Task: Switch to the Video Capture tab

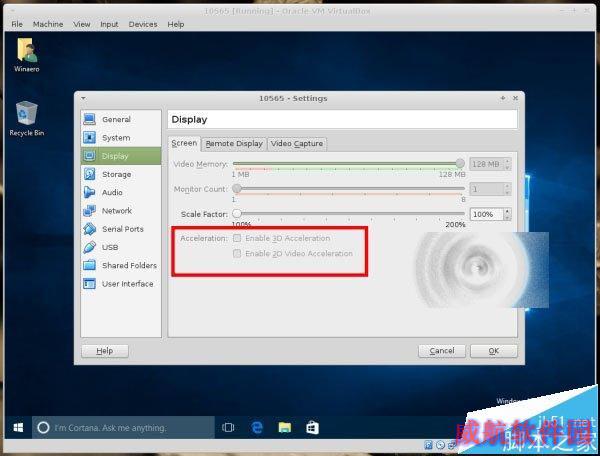Action: point(297,144)
